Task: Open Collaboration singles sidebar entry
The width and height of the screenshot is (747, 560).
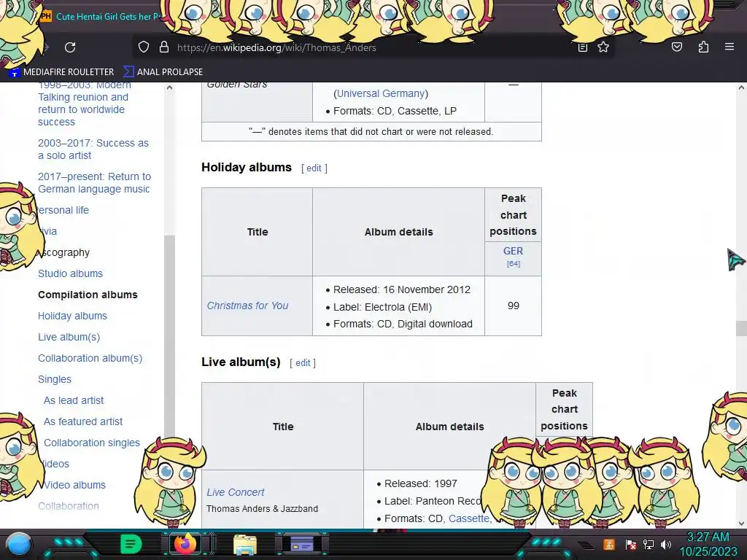Action: 92,443
